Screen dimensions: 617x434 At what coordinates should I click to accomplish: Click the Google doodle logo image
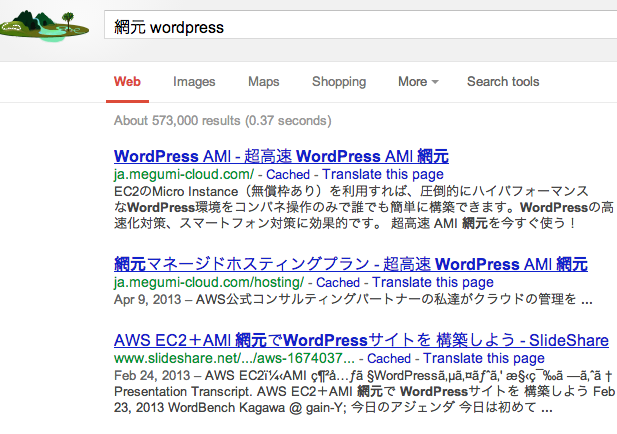pyautogui.click(x=44, y=26)
